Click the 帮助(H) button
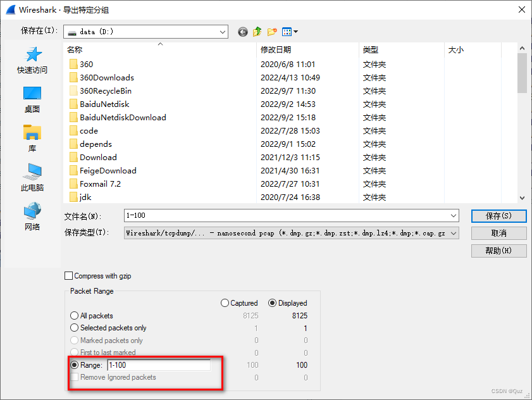 pos(498,251)
